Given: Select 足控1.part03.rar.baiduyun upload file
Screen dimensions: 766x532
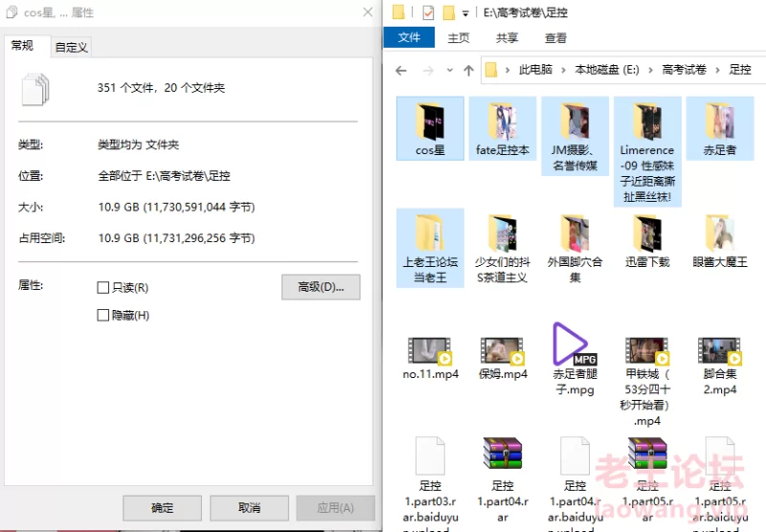Looking at the screenshot, I should point(430,483).
